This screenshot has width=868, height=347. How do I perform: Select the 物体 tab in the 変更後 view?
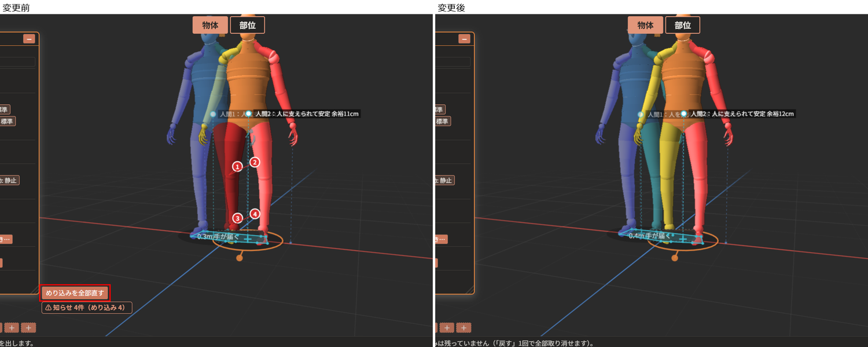(645, 25)
